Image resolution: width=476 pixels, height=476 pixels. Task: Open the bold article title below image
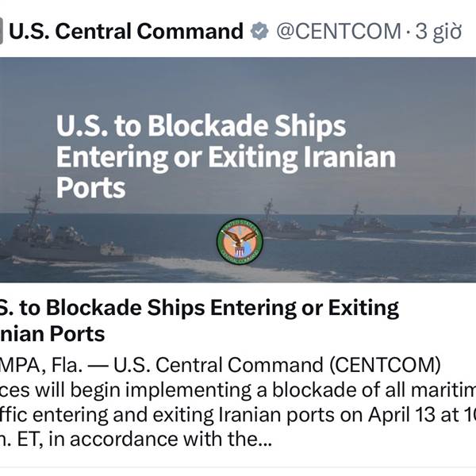coord(198,320)
